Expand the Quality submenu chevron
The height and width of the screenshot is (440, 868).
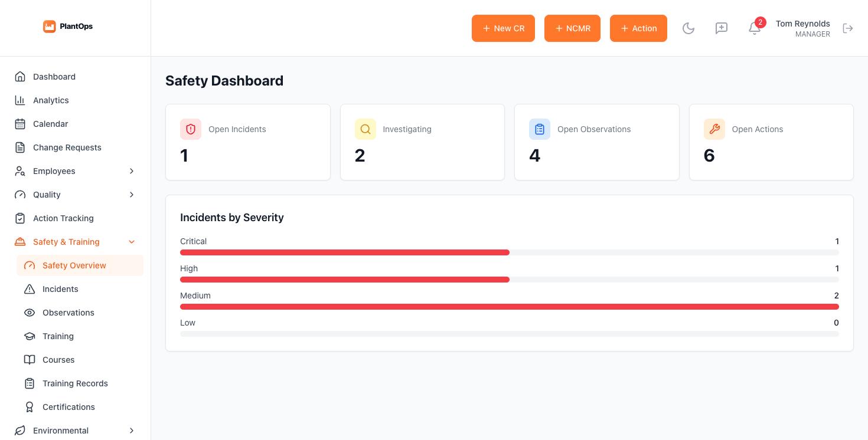coord(132,195)
